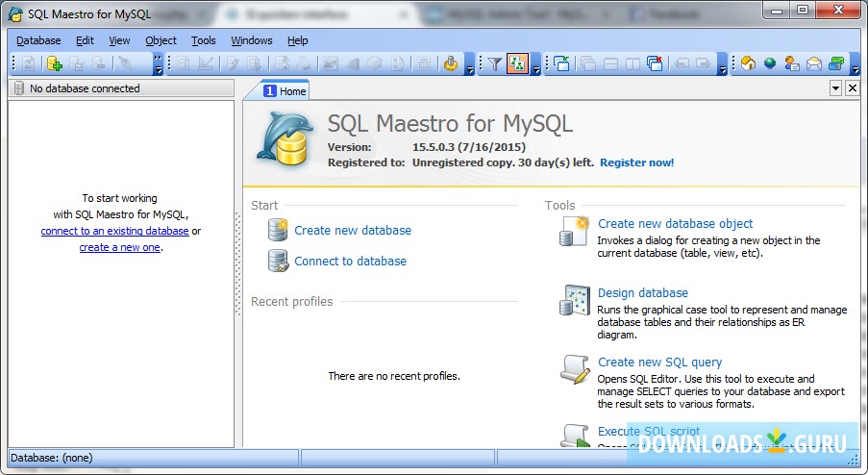Image resolution: width=868 pixels, height=475 pixels.
Task: Click the grayed refresh database toolbar icon
Action: click(x=28, y=63)
